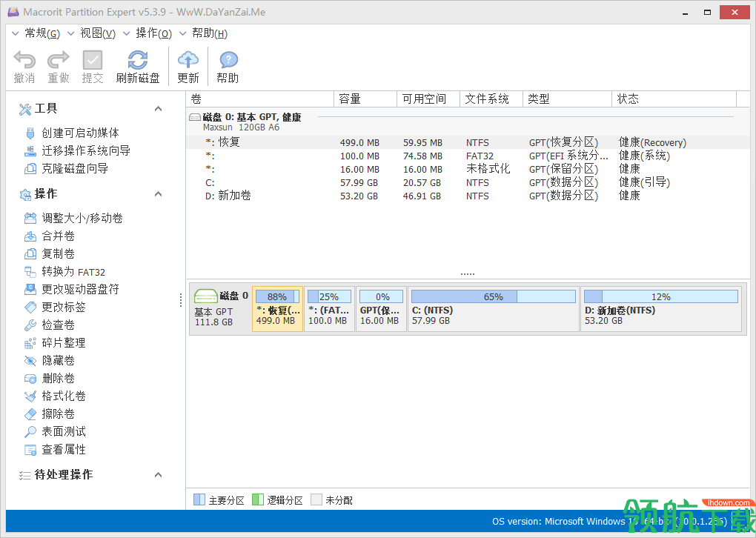Viewport: 756px width, 538px height.
Task: Click the 磁盘 0: 基本 GPT, 健康 header
Action: [x=252, y=117]
